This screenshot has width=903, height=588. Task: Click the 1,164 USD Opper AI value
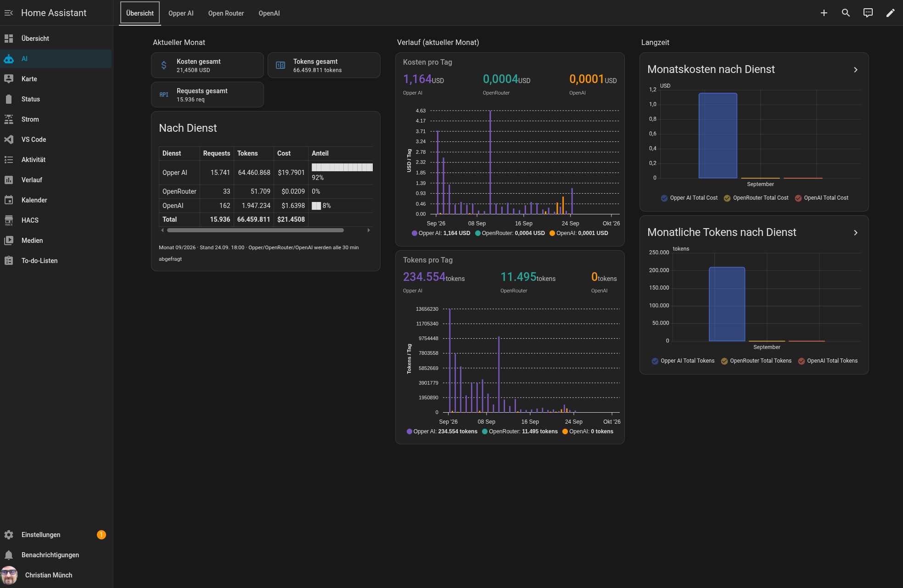click(x=423, y=79)
